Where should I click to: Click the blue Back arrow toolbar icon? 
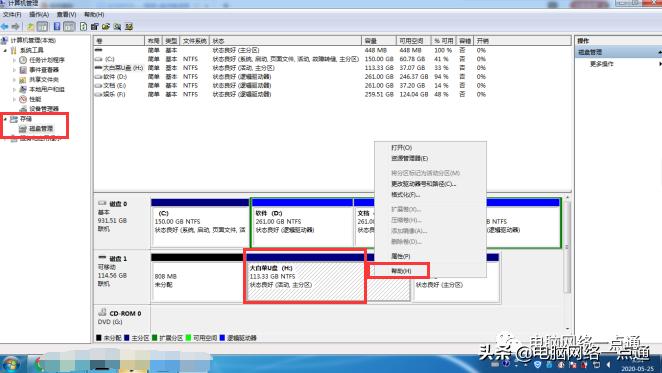(5, 27)
